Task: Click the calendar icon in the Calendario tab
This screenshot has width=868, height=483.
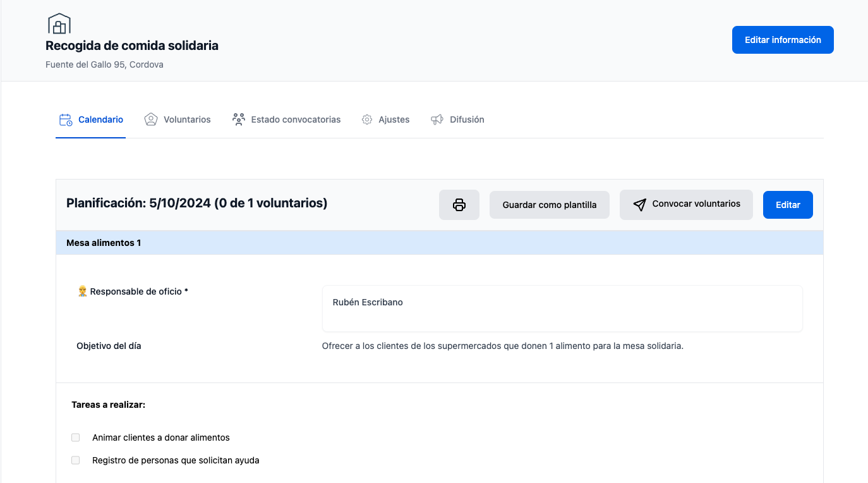Action: coord(66,119)
